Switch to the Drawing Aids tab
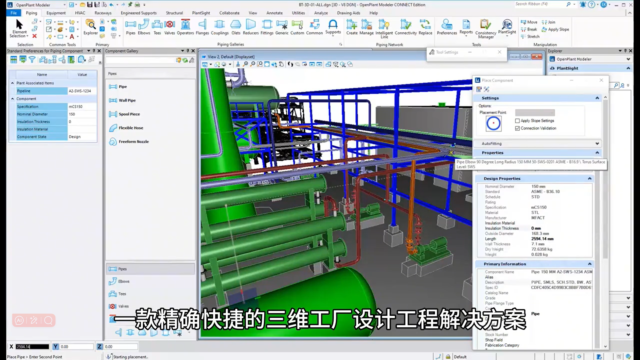 tap(348, 13)
